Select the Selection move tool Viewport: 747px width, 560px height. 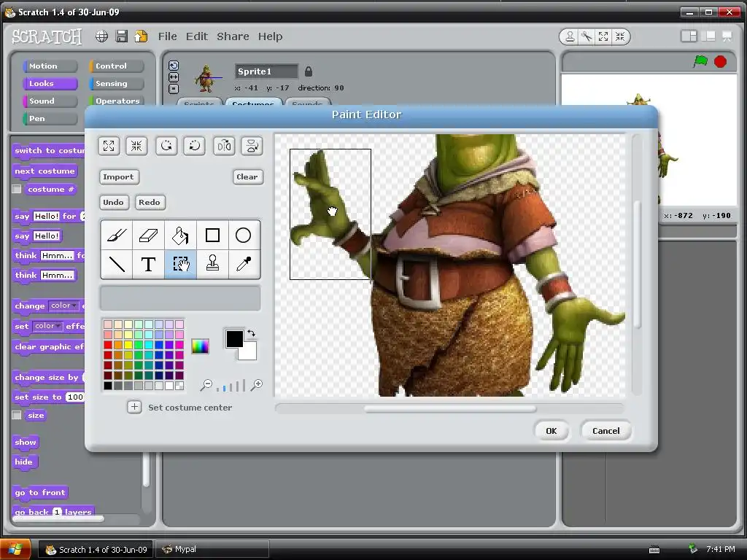click(180, 264)
